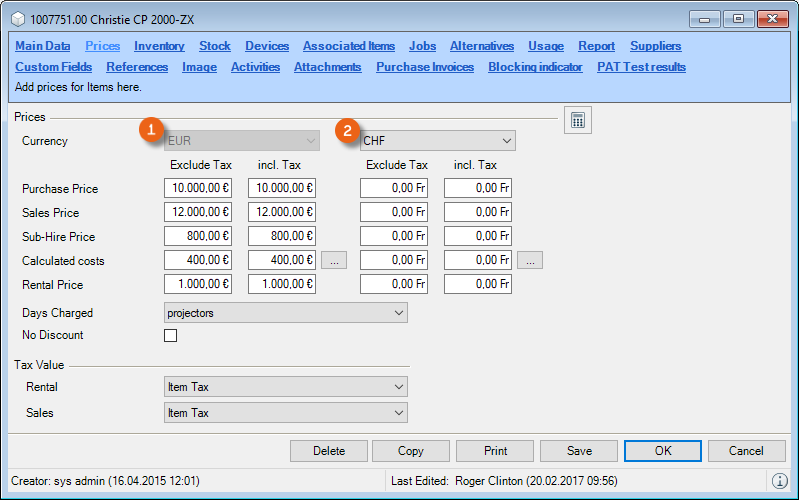Click the info icon in status bar
This screenshot has height=500, width=799.
(780, 481)
